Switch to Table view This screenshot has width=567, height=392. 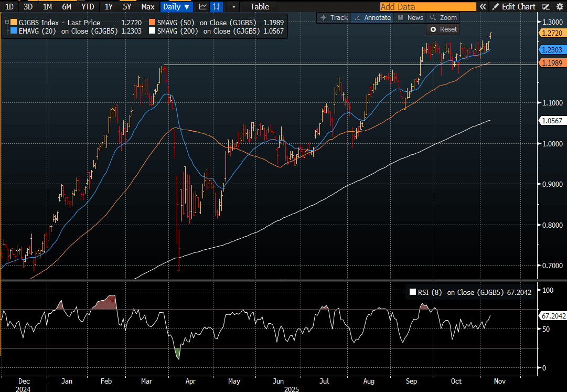(x=259, y=7)
